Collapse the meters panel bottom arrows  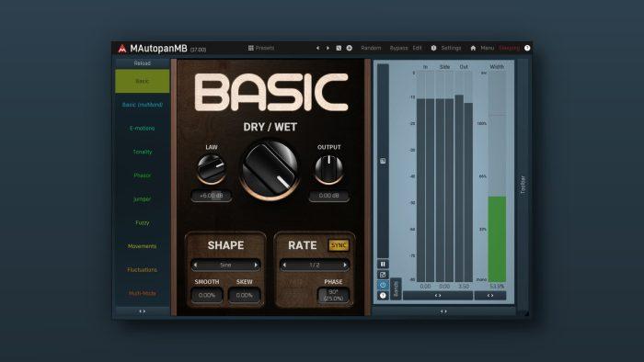click(x=443, y=311)
